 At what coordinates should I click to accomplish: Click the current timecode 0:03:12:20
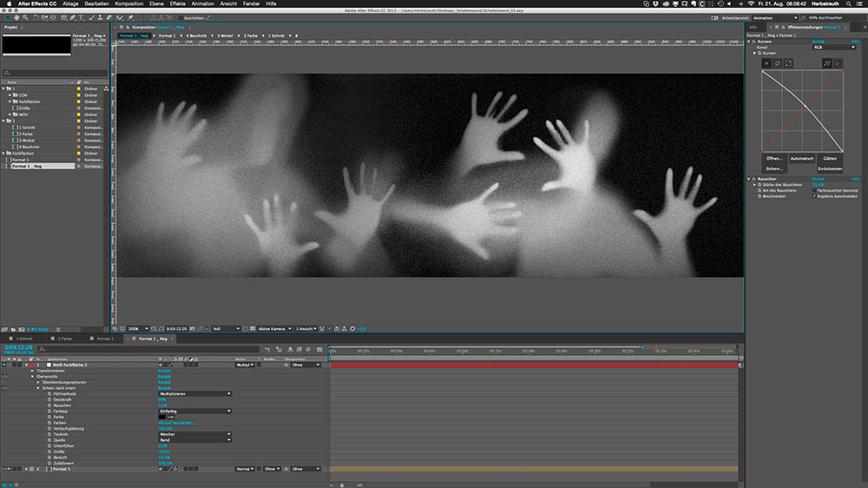(x=18, y=347)
